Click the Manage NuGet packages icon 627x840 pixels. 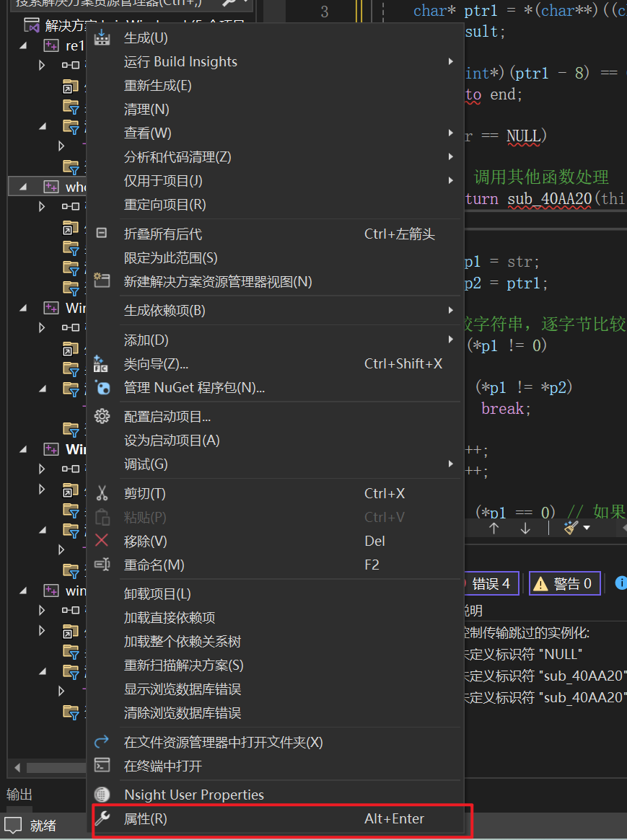coord(102,388)
